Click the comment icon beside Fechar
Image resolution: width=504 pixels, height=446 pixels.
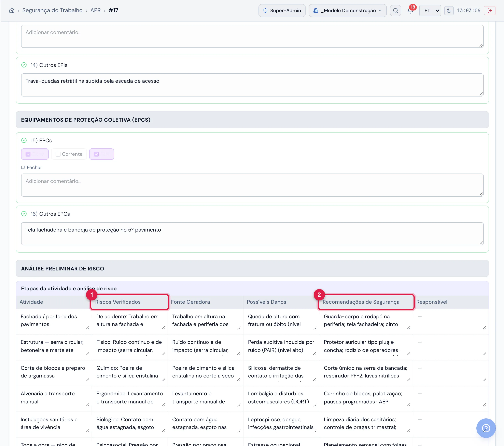(23, 168)
